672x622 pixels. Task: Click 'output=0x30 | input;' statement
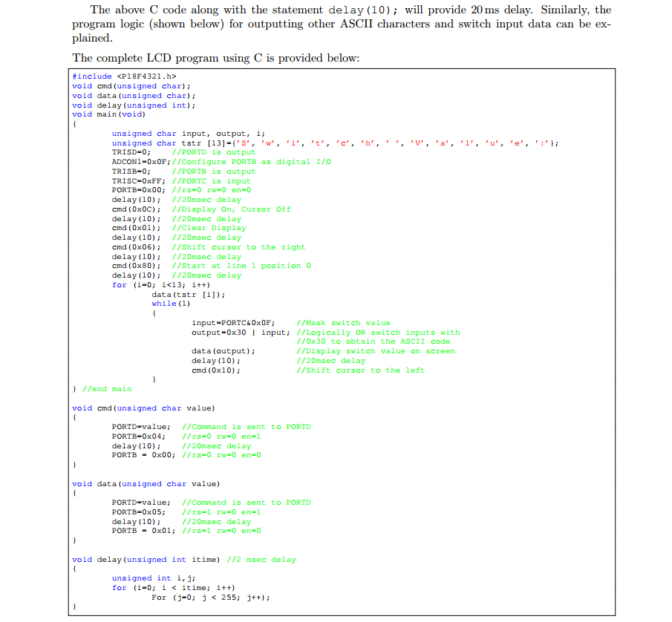[x=241, y=333]
